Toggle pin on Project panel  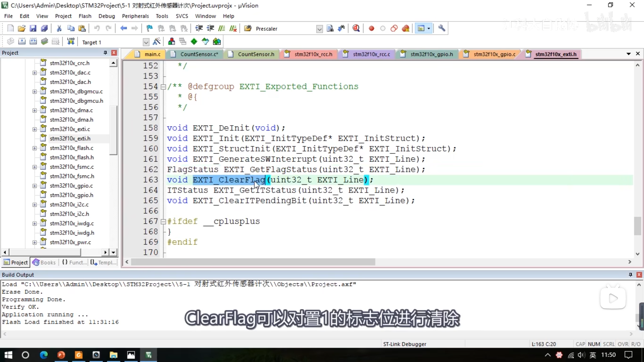(x=105, y=53)
